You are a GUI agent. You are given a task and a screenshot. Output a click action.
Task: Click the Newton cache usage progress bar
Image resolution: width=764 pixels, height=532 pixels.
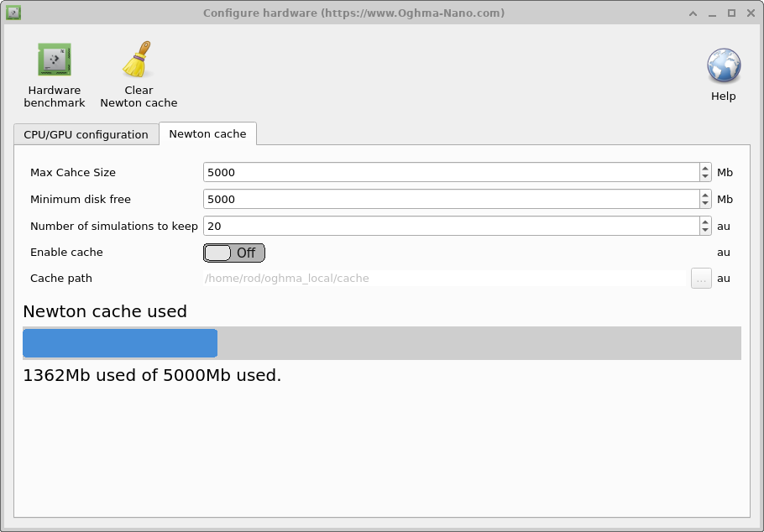click(x=382, y=342)
